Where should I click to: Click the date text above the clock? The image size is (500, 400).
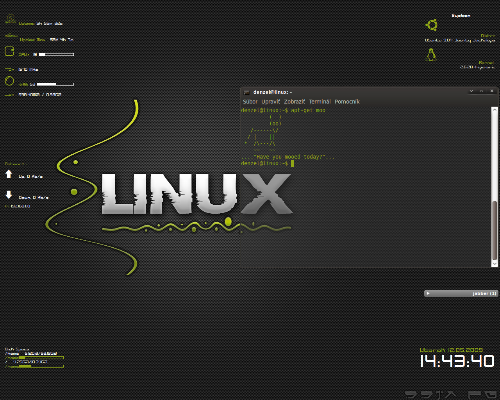click(x=451, y=350)
